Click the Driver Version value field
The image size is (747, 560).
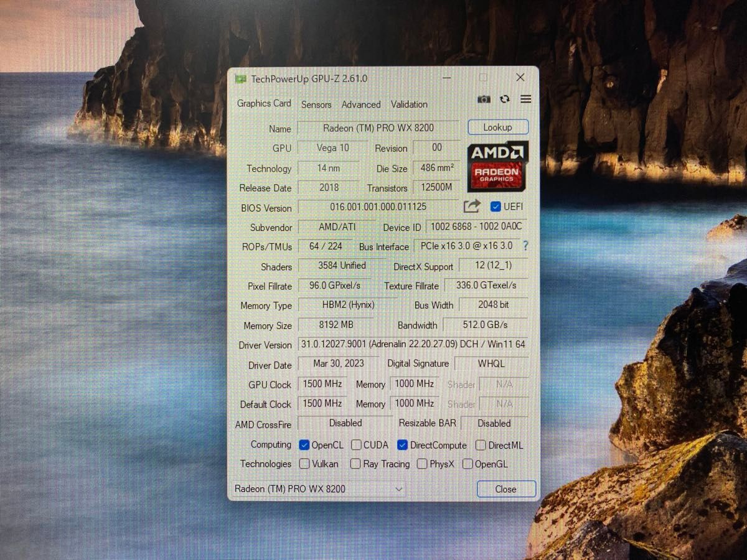coord(413,344)
